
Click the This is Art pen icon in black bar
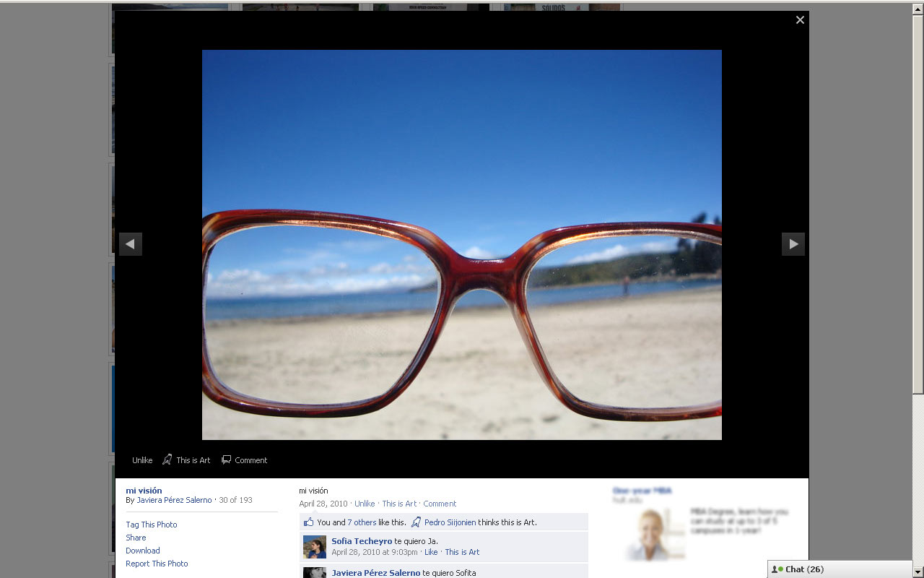click(x=167, y=460)
